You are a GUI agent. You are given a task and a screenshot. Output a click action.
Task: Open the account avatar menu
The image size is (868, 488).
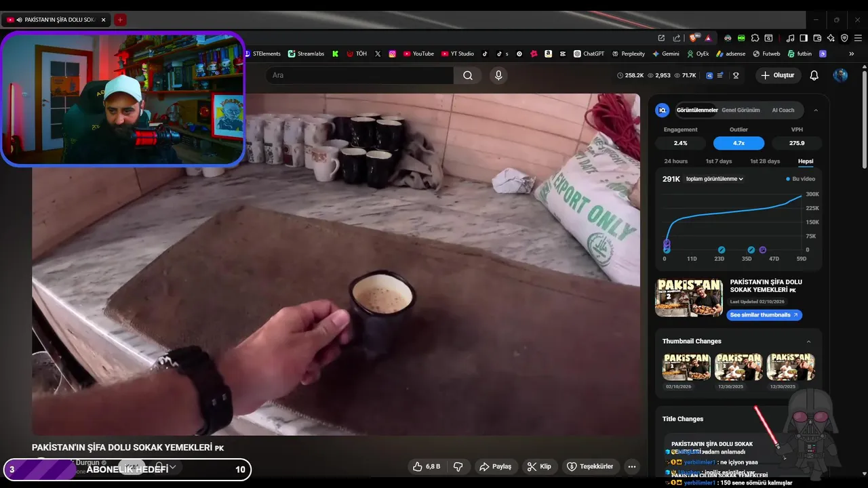point(840,75)
